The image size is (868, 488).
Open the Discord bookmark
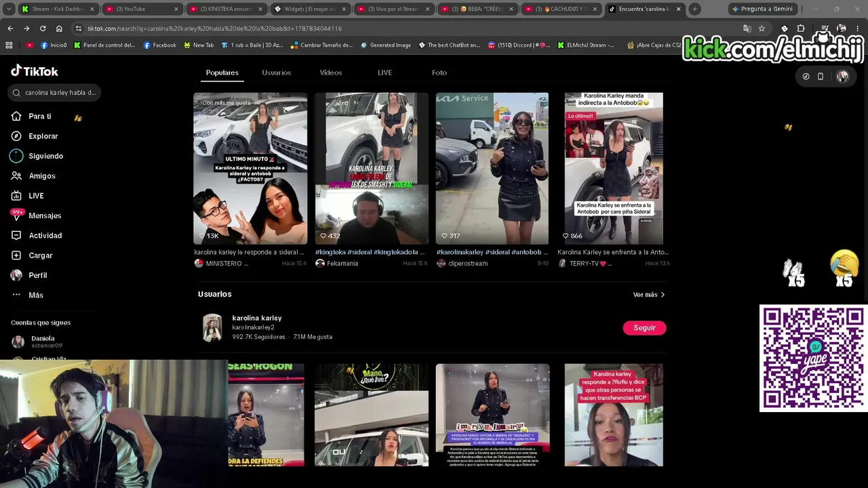(518, 45)
